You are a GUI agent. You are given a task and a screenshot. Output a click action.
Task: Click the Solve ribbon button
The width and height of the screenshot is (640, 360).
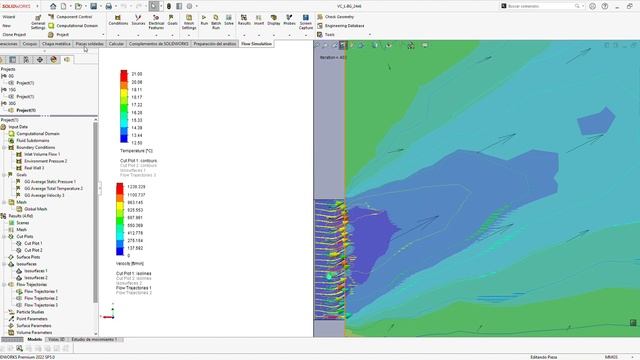tap(229, 20)
